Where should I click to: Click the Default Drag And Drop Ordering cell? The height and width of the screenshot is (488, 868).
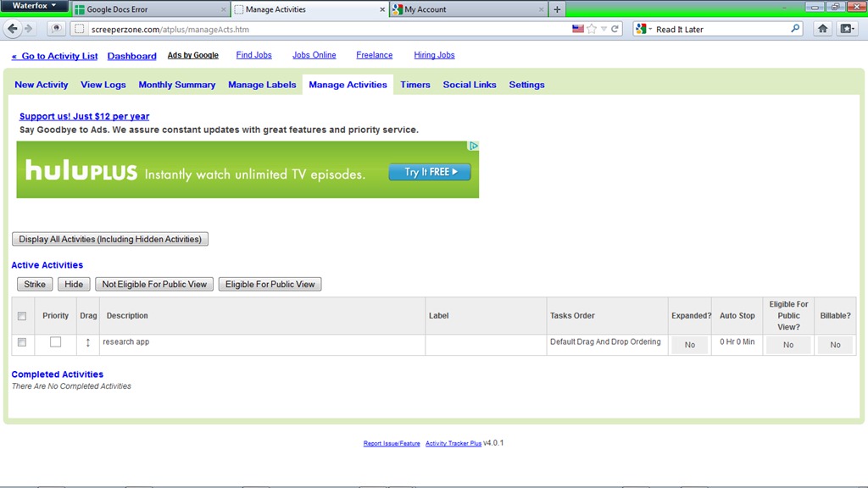coord(607,345)
